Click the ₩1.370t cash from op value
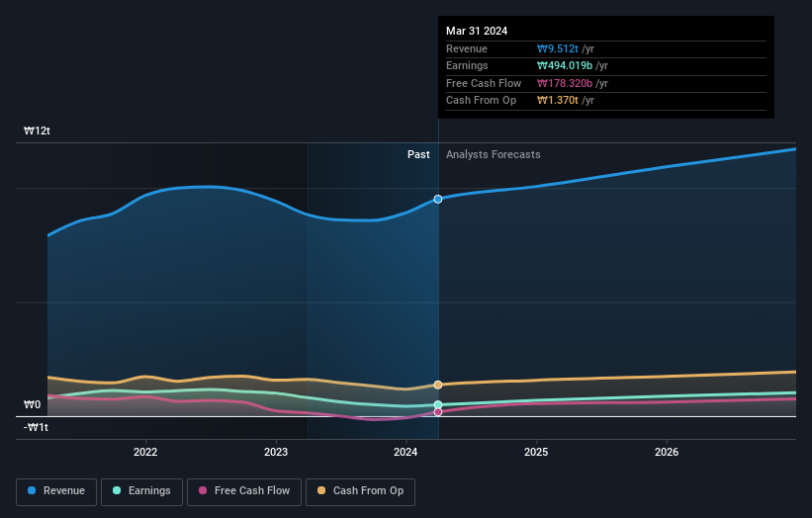Screen dimensions: 812x518 point(558,101)
